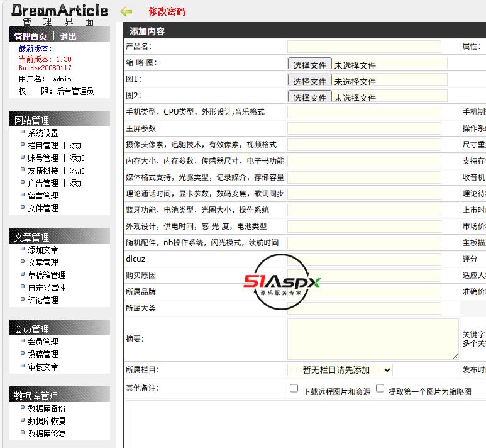The height and width of the screenshot is (448, 486).
Task: Click the bullet icon beside 数据库备份
Action: [x=22, y=407]
